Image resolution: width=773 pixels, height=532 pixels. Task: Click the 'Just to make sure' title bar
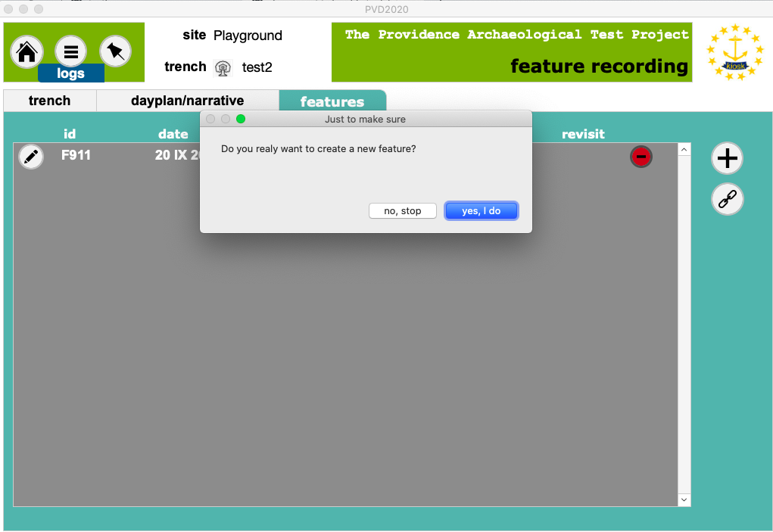366,120
